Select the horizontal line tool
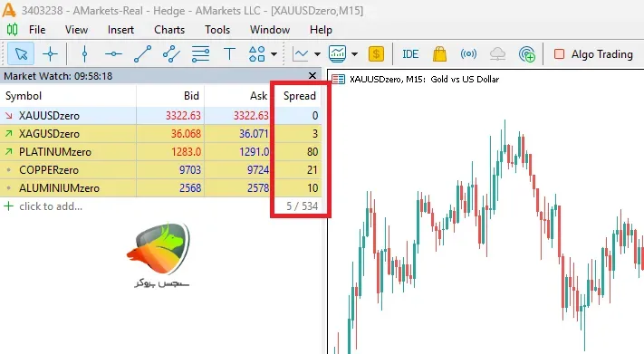Screen dimensions: 644x354 click(113, 53)
